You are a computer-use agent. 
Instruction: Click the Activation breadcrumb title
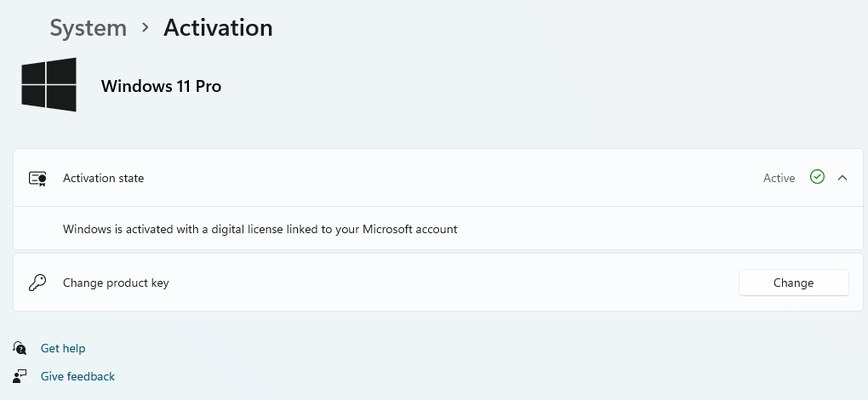218,27
